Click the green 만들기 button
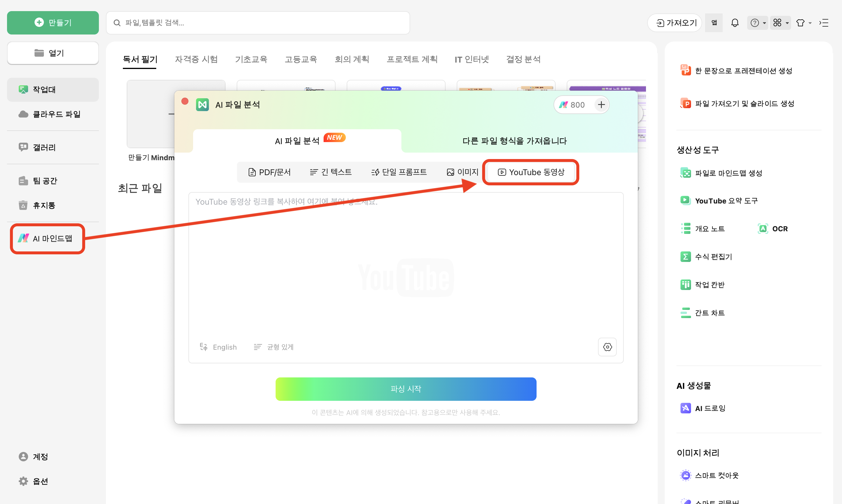Viewport: 842px width, 504px height. point(53,23)
